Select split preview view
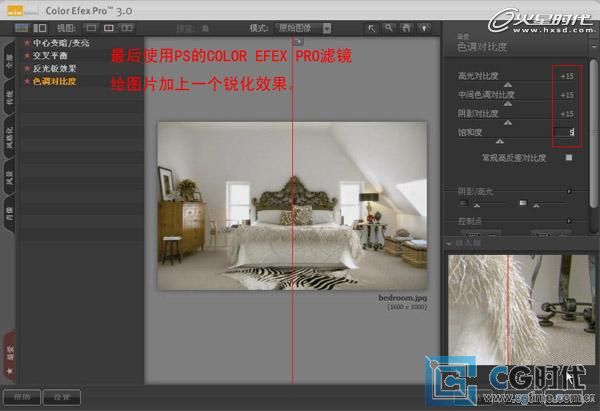 [x=109, y=28]
